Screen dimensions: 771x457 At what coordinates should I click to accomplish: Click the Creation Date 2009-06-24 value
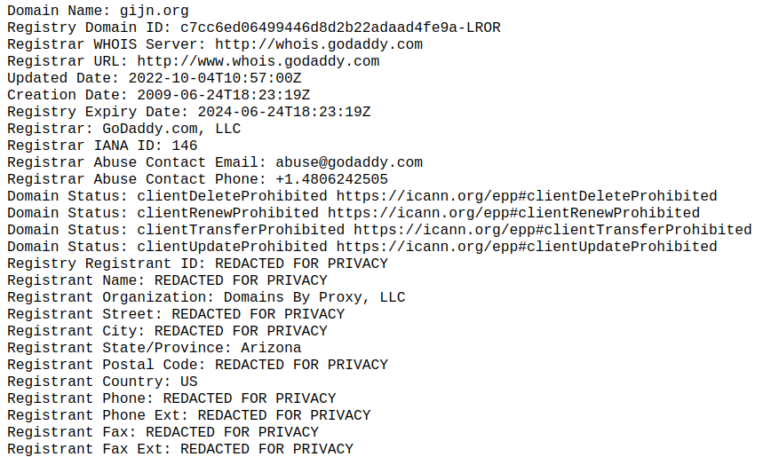pyautogui.click(x=224, y=95)
